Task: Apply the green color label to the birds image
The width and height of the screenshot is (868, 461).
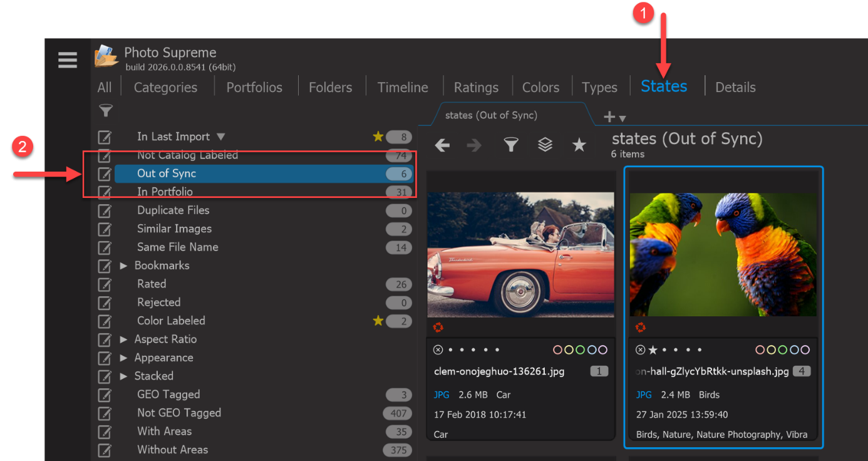Action: click(x=783, y=350)
